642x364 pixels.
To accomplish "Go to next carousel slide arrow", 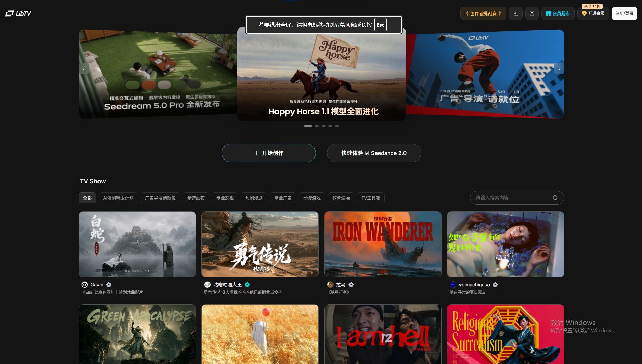I will coord(559,69).
